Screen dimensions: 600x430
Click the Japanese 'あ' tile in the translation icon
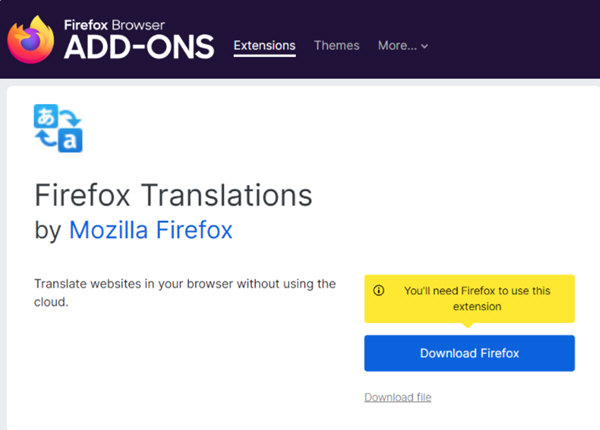[x=46, y=116]
